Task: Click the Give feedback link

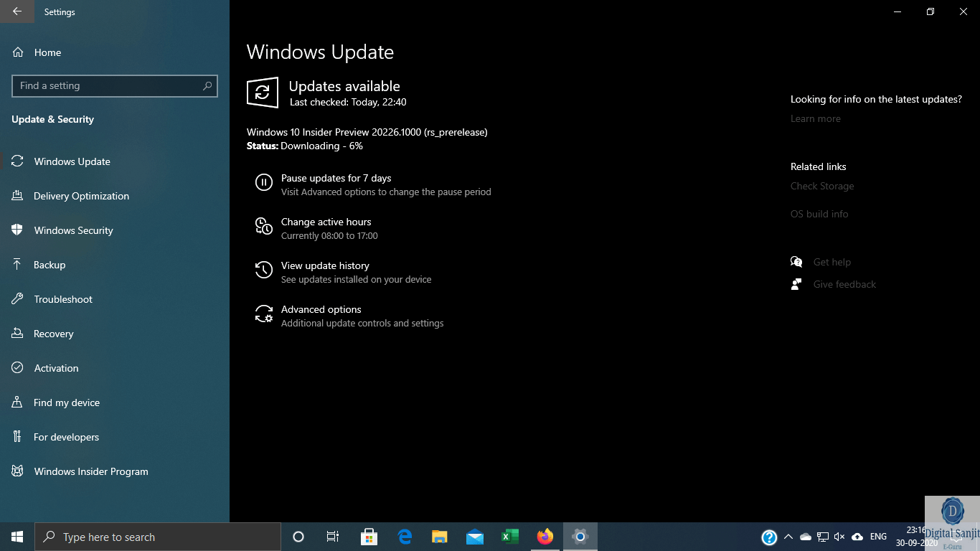Action: (x=844, y=284)
